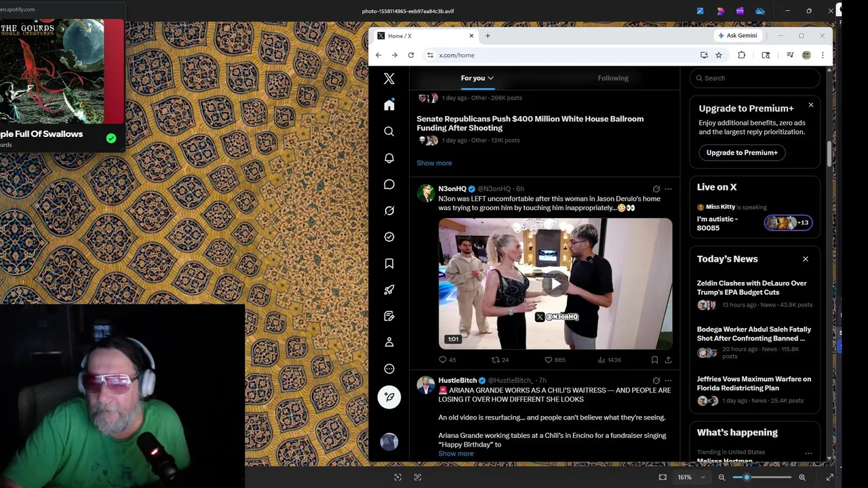
Task: Click the OneDrive cloud icon in Photos title bar
Action: [760, 11]
